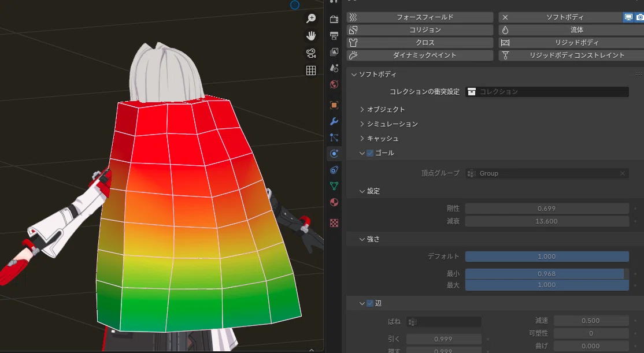Toggle soft body render camera icon
The width and height of the screenshot is (644, 353).
point(639,17)
